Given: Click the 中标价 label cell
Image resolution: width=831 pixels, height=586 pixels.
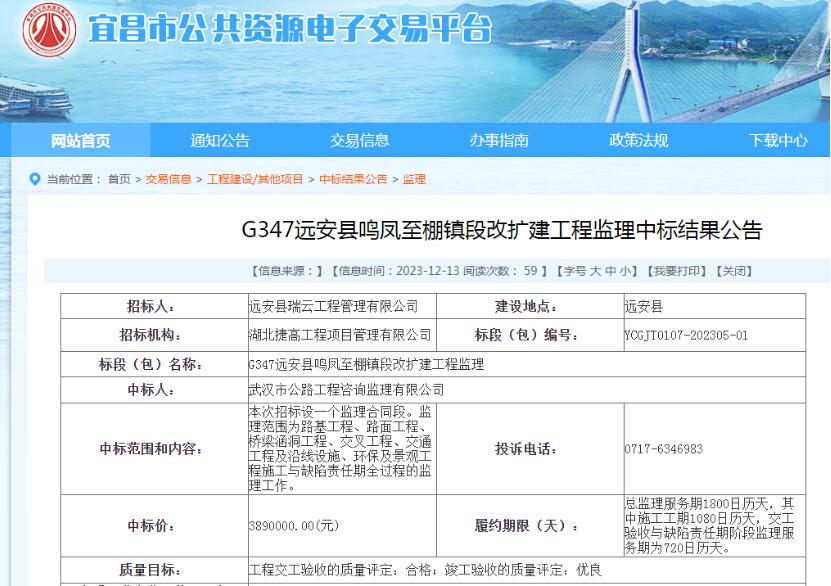Looking at the screenshot, I should coord(154,526).
